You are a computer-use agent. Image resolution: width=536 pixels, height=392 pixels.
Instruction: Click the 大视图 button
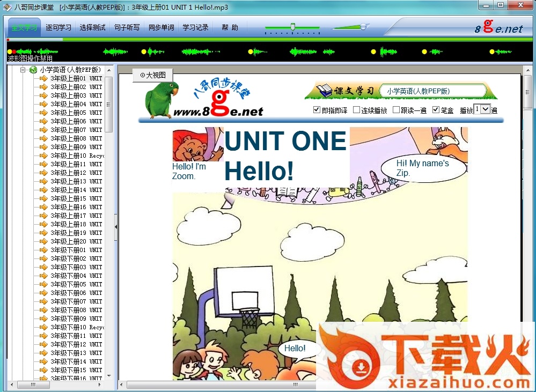click(153, 75)
